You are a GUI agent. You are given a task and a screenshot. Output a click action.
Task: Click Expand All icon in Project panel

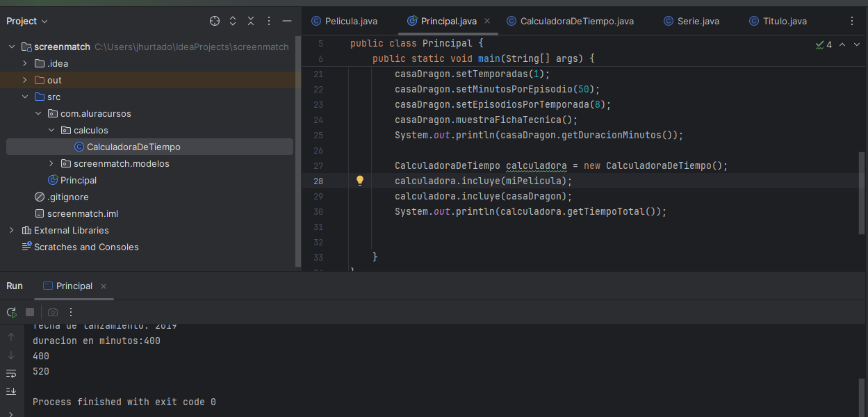pos(233,22)
